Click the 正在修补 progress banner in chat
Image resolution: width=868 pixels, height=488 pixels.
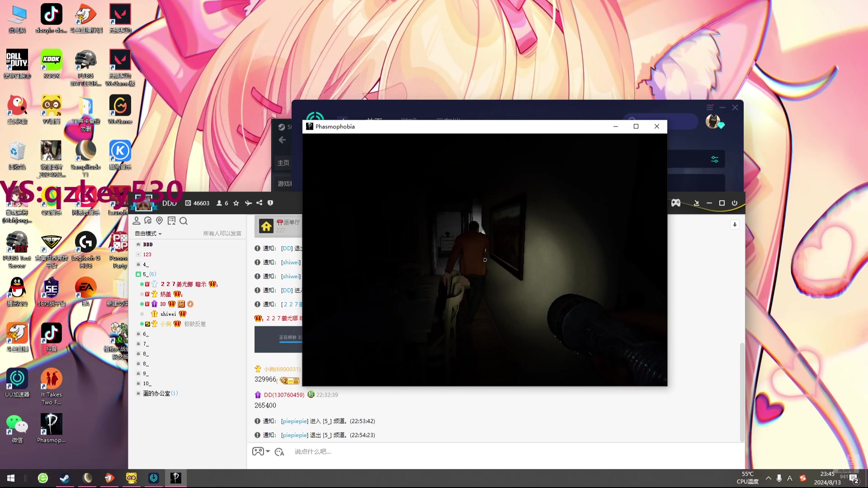[278, 339]
